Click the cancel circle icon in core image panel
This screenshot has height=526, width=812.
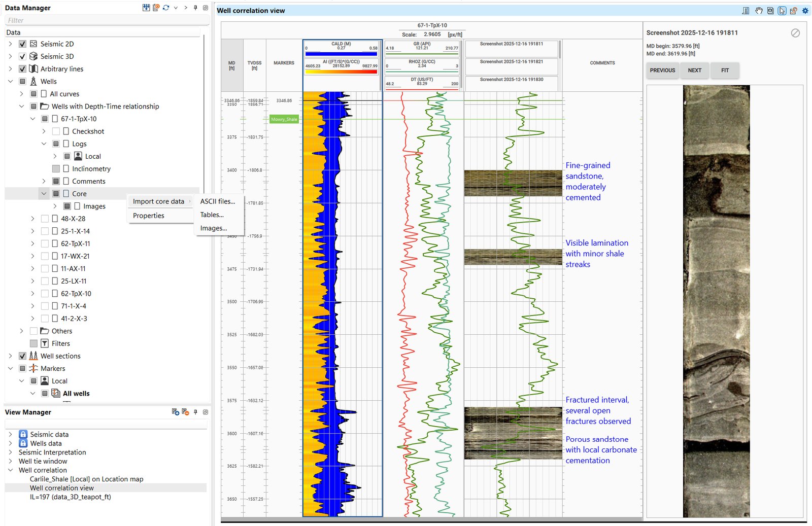pyautogui.click(x=795, y=33)
